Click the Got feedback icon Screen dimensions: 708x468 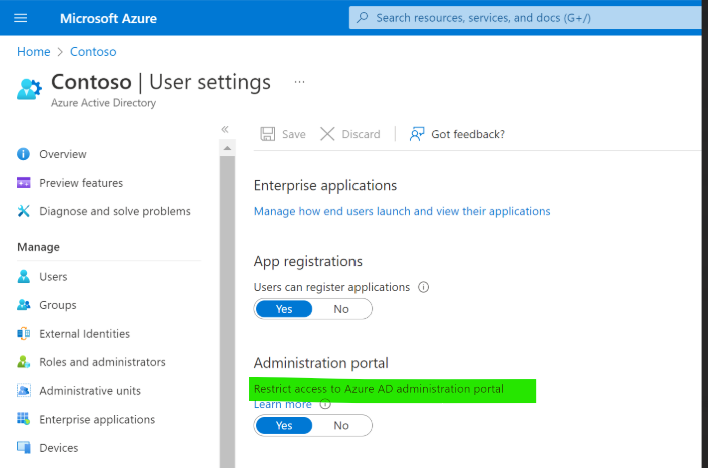(417, 134)
